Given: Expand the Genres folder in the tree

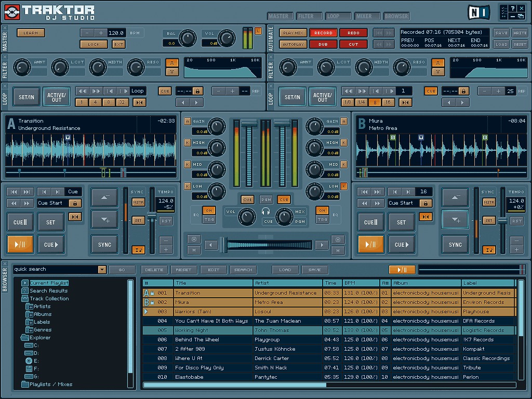Looking at the screenshot, I should tap(30, 330).
